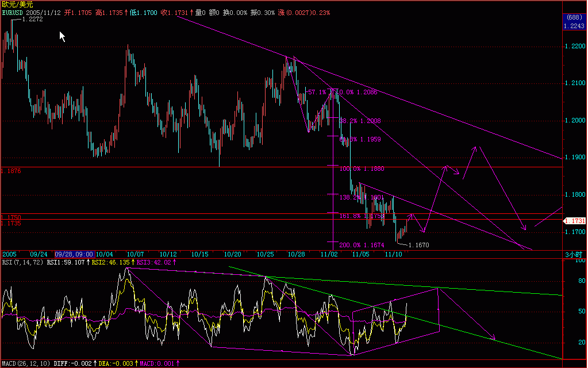The width and height of the screenshot is (588, 368).
Task: Click the 1.1700 price axis label
Action: tap(575, 232)
